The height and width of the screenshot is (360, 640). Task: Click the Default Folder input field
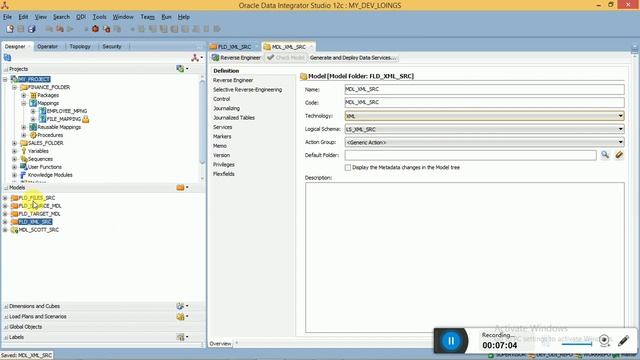(x=471, y=155)
